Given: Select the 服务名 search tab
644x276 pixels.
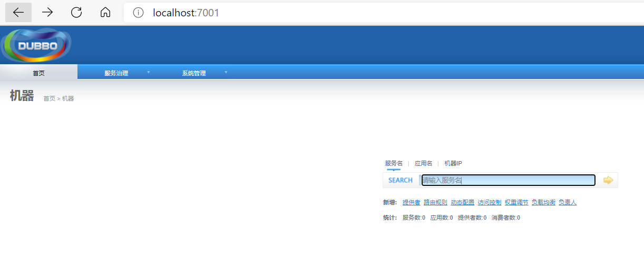Looking at the screenshot, I should tap(394, 164).
